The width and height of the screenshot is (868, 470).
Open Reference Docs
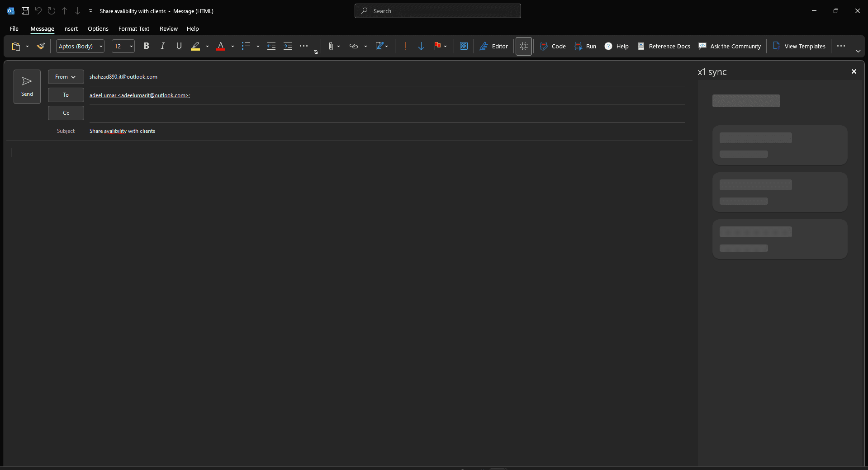[x=664, y=46]
